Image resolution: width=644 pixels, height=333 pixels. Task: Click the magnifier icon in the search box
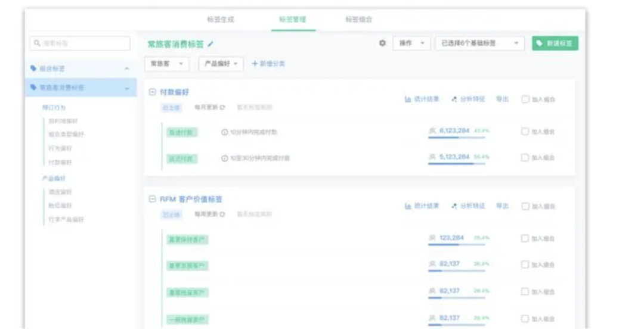[37, 43]
